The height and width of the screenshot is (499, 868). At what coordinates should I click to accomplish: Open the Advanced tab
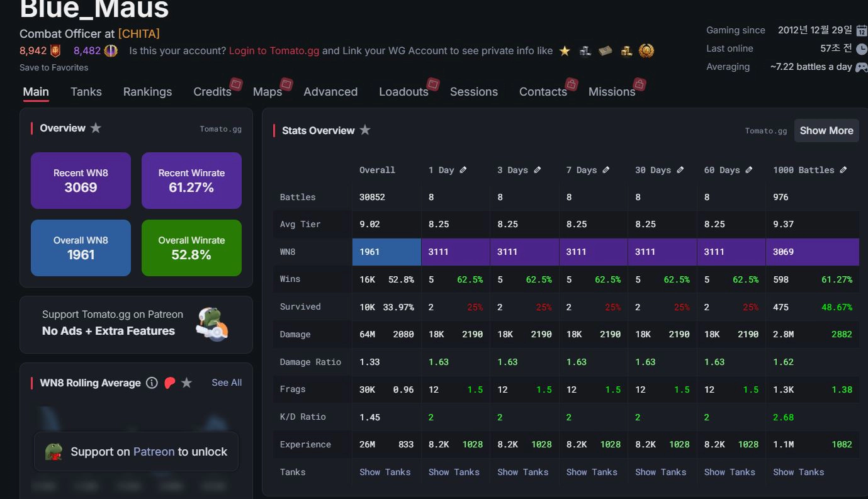pyautogui.click(x=330, y=92)
